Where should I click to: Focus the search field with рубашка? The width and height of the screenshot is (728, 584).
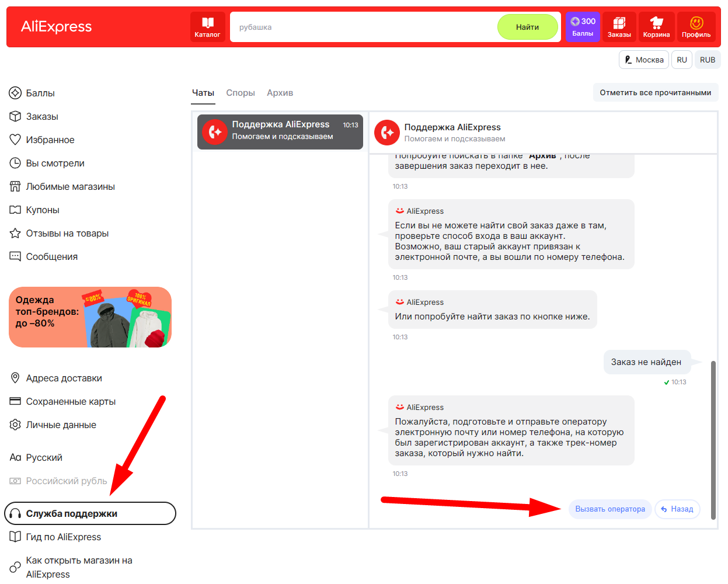362,27
